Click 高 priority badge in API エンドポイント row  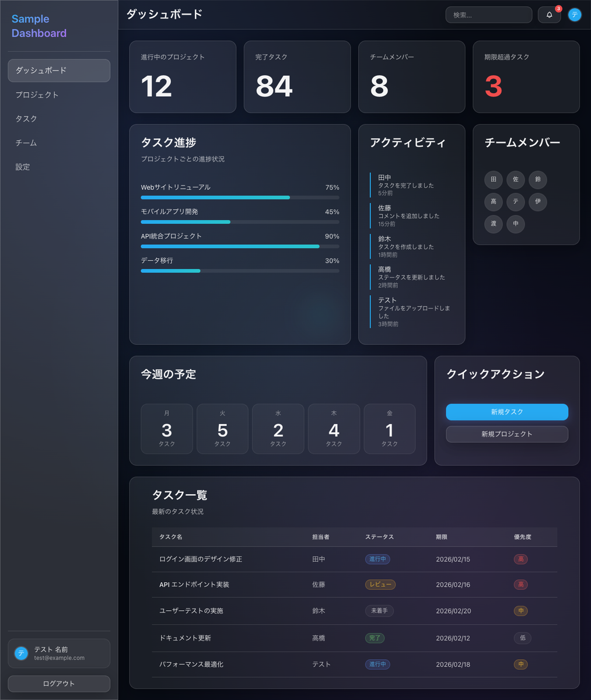(521, 584)
